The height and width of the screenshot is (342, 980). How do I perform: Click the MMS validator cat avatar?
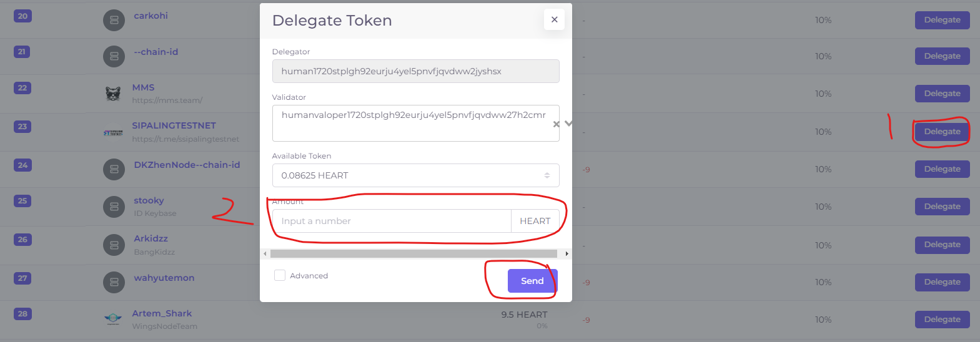(x=113, y=94)
